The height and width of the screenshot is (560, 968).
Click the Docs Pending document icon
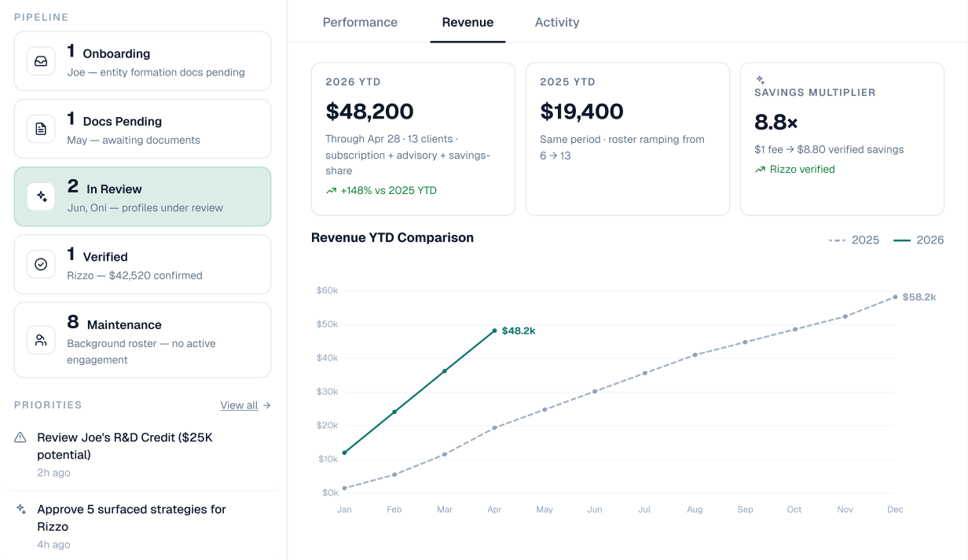pyautogui.click(x=41, y=129)
